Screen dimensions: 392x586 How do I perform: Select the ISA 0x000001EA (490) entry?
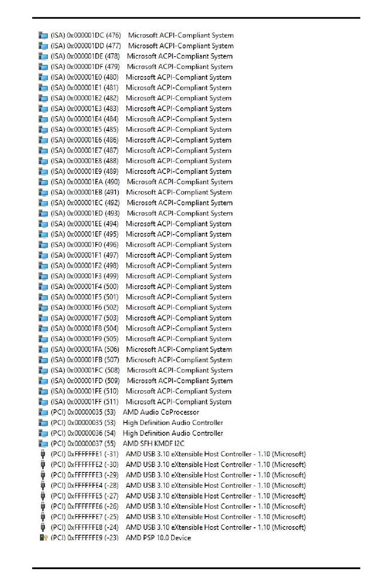coord(136,182)
